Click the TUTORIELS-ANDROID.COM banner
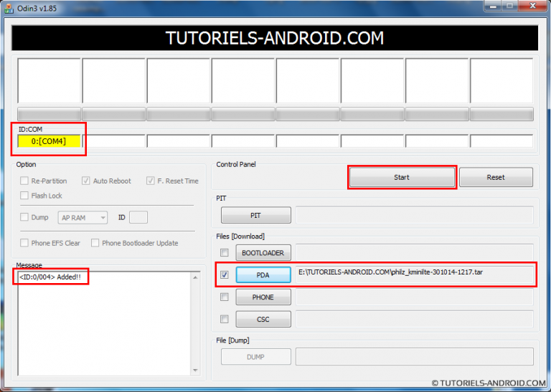This screenshot has height=392, width=551. point(275,38)
